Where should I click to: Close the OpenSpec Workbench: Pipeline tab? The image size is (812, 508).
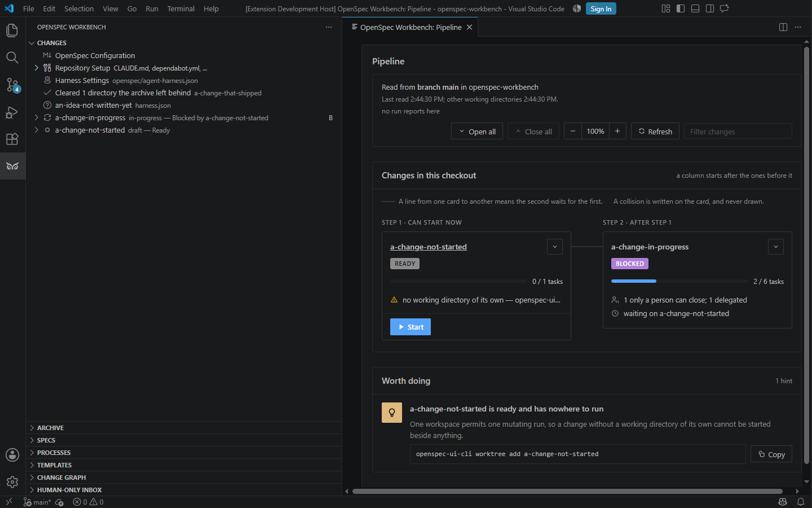click(x=469, y=27)
